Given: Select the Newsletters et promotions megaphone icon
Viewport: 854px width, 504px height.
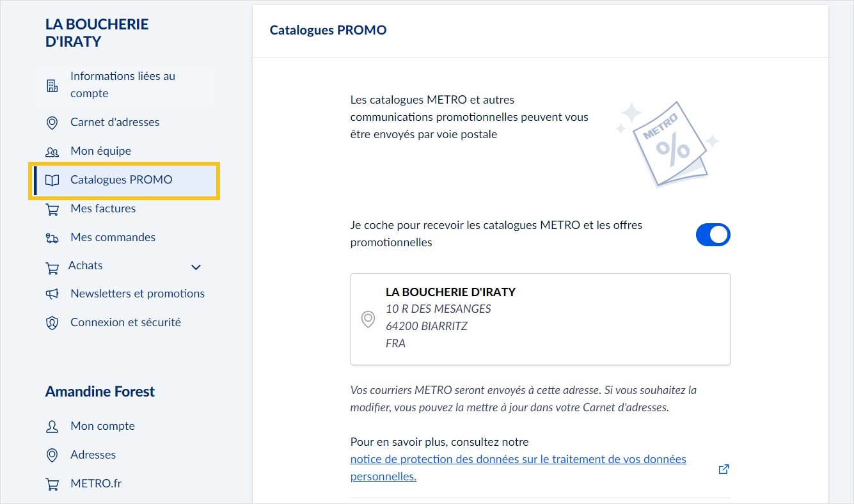Looking at the screenshot, I should pos(52,294).
